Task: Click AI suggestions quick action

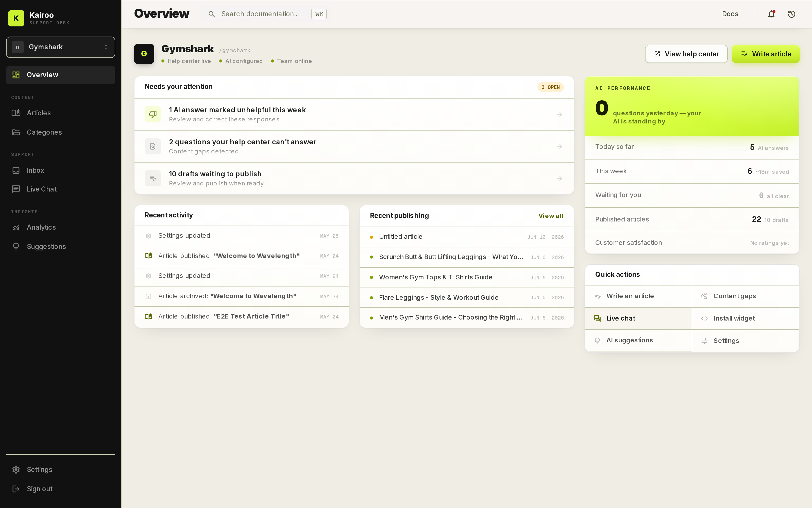Action: coord(638,340)
